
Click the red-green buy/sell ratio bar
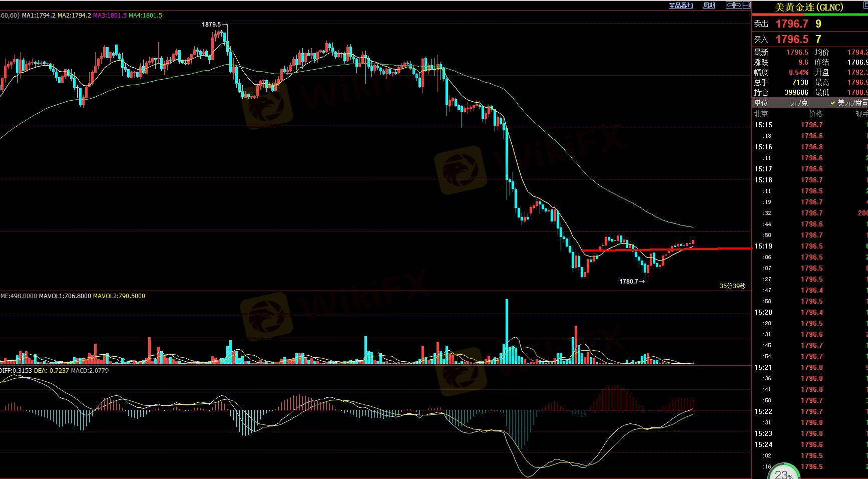point(809,15)
